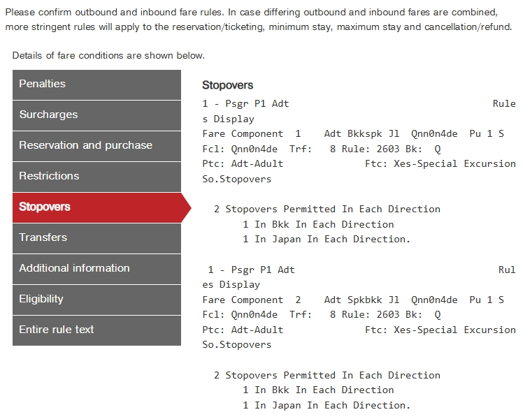This screenshot has width=532, height=419.
Task: Select the Surcharges tab
Action: (96, 116)
